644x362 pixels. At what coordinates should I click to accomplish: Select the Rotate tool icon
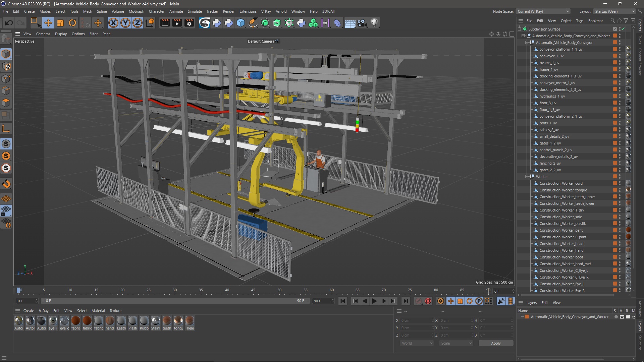72,23
